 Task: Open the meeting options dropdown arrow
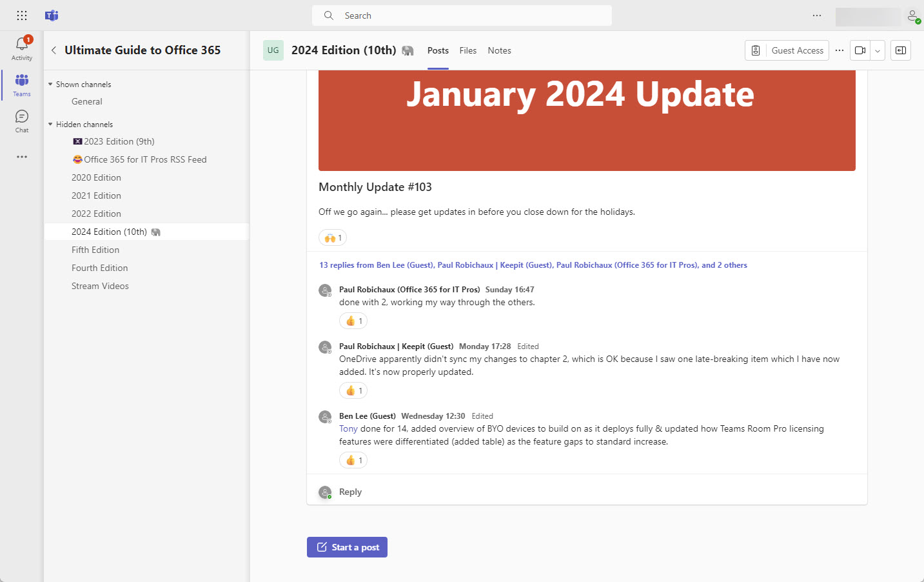point(877,50)
